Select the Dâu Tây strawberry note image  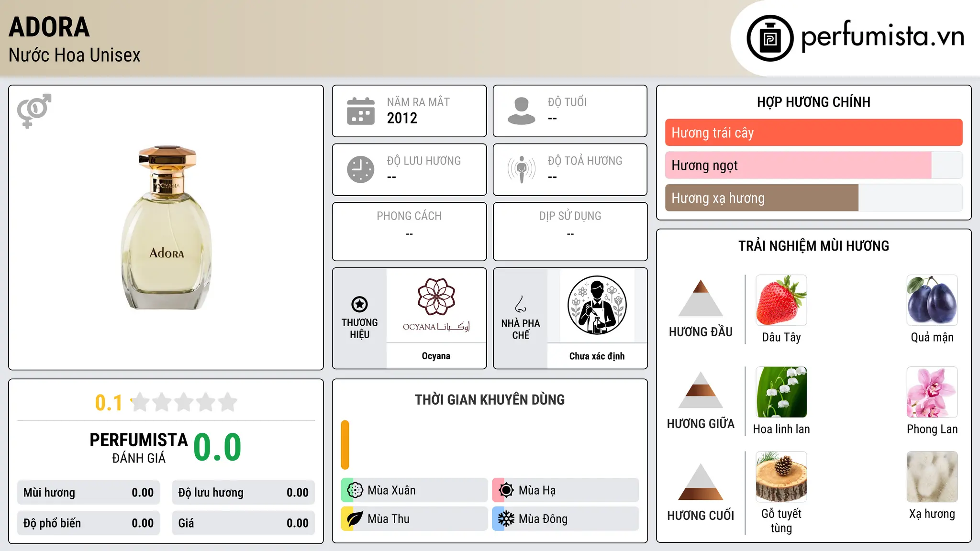(x=781, y=300)
